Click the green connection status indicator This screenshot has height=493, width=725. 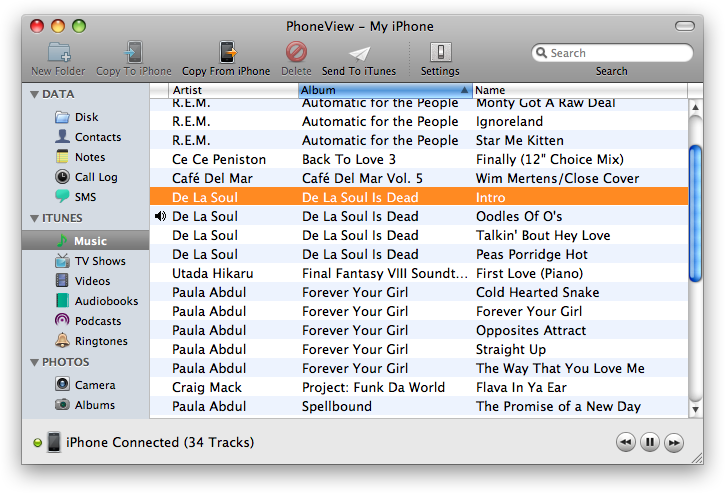37,443
